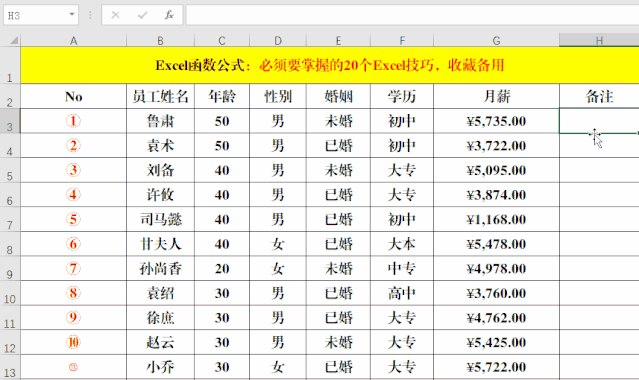Select the name cell 甘夫人
The image size is (639, 380).
pyautogui.click(x=161, y=244)
